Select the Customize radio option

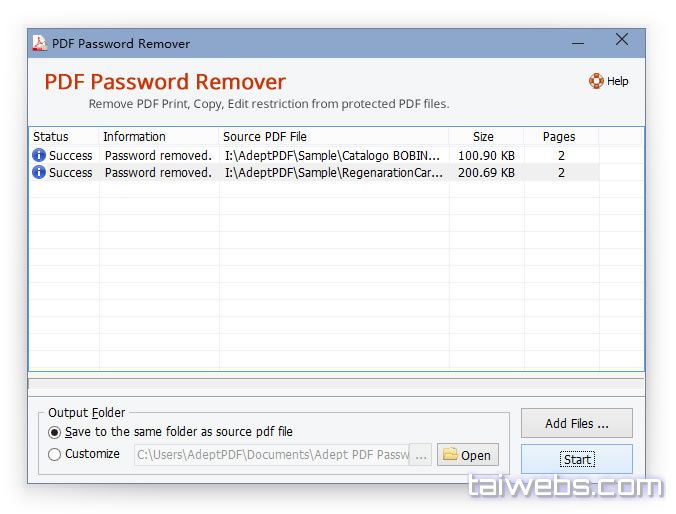point(54,454)
